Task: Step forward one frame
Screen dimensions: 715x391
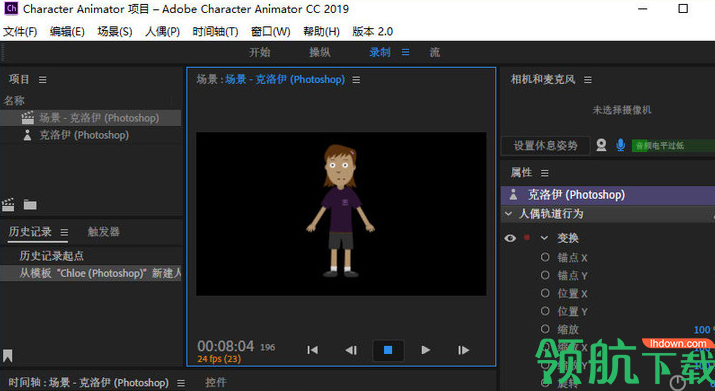Action: 463,350
